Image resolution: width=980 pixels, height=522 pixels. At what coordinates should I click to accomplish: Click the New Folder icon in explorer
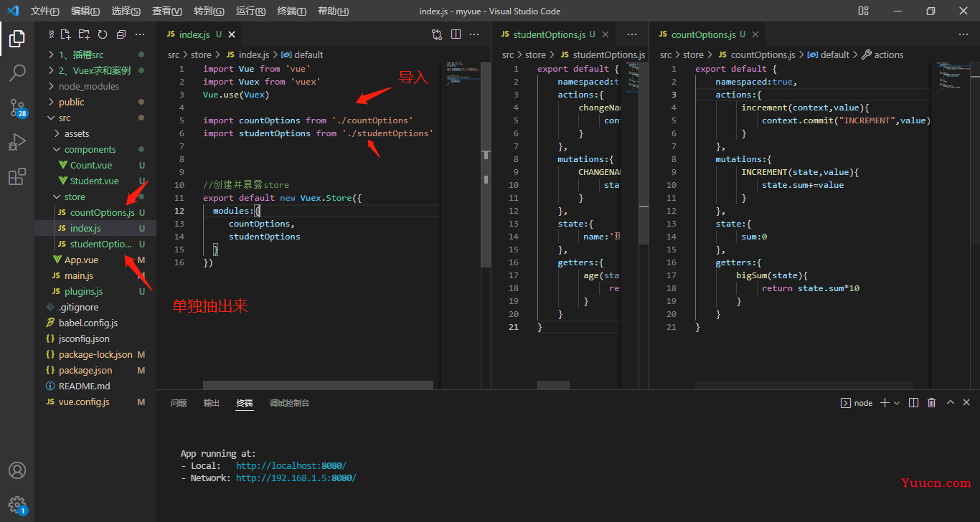(x=84, y=34)
